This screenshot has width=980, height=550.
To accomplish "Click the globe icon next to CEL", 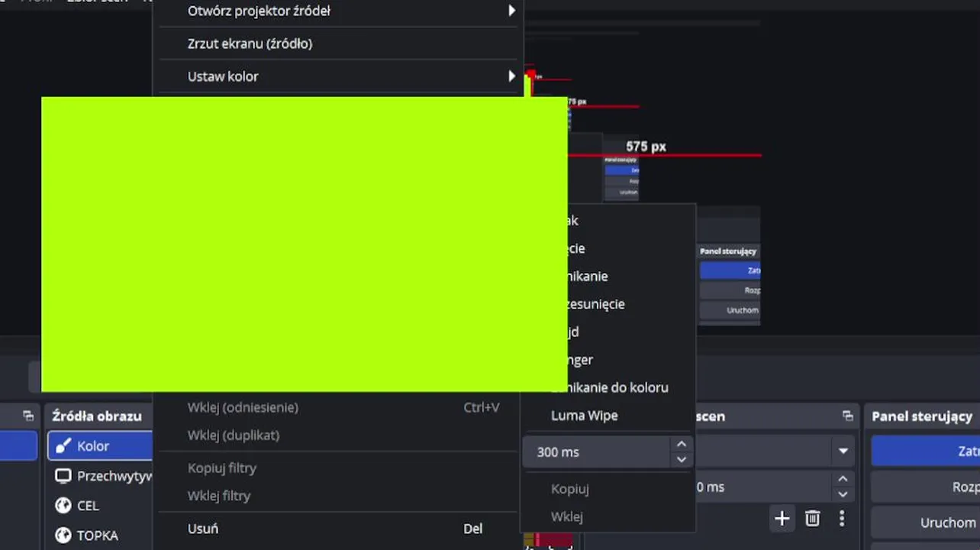I will pos(63,506).
